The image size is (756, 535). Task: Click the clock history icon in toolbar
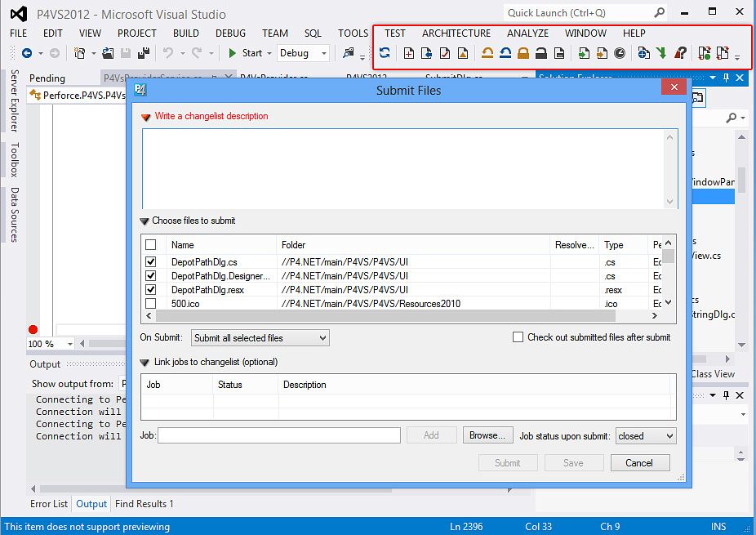(x=620, y=53)
